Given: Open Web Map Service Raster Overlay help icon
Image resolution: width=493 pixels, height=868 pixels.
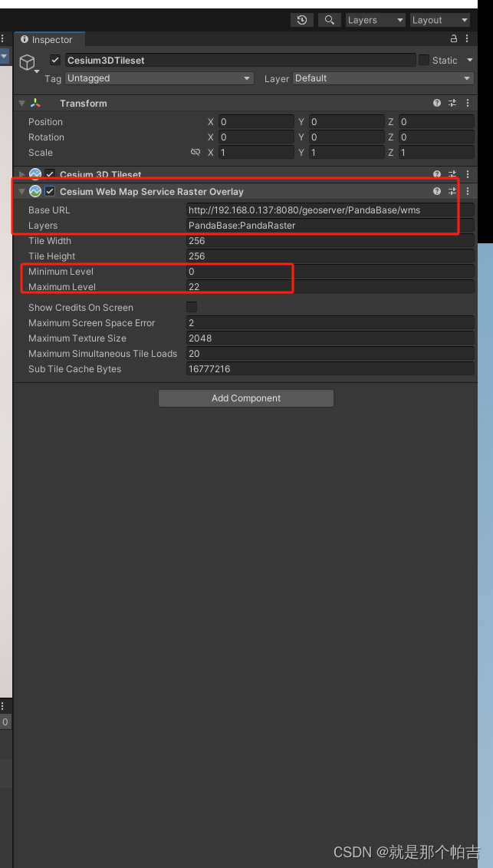Looking at the screenshot, I should point(437,192).
